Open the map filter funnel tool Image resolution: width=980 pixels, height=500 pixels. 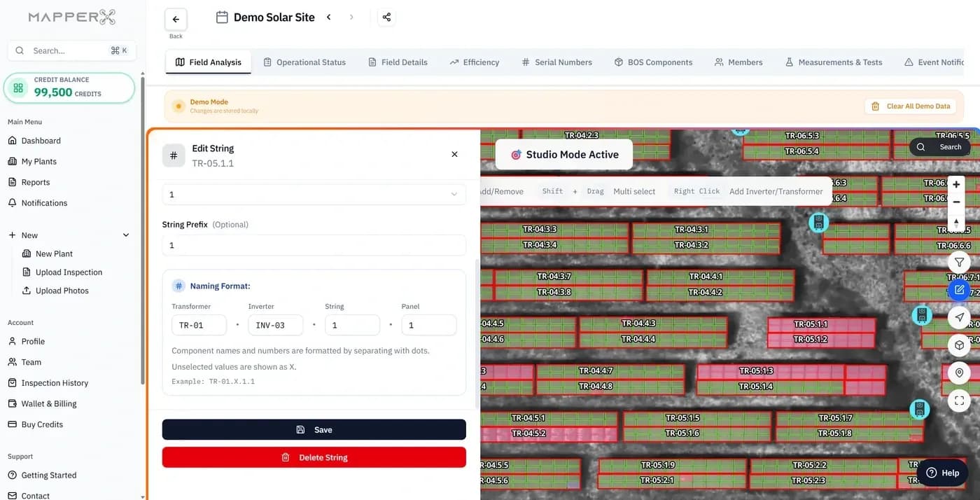[x=959, y=262]
